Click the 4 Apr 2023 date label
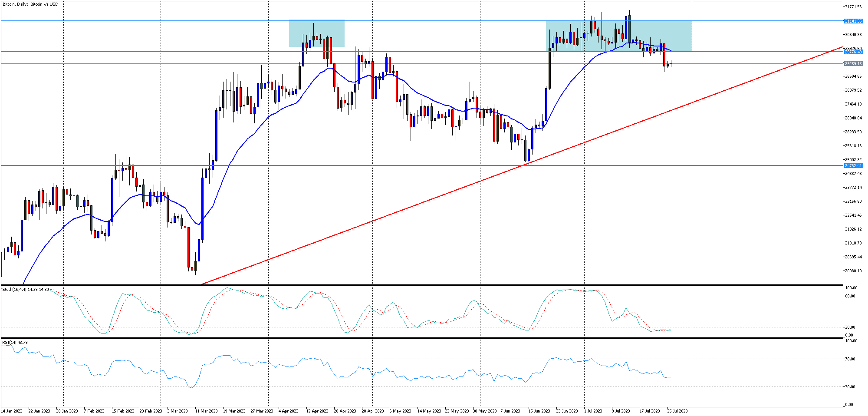This screenshot has width=868, height=416. [288, 411]
